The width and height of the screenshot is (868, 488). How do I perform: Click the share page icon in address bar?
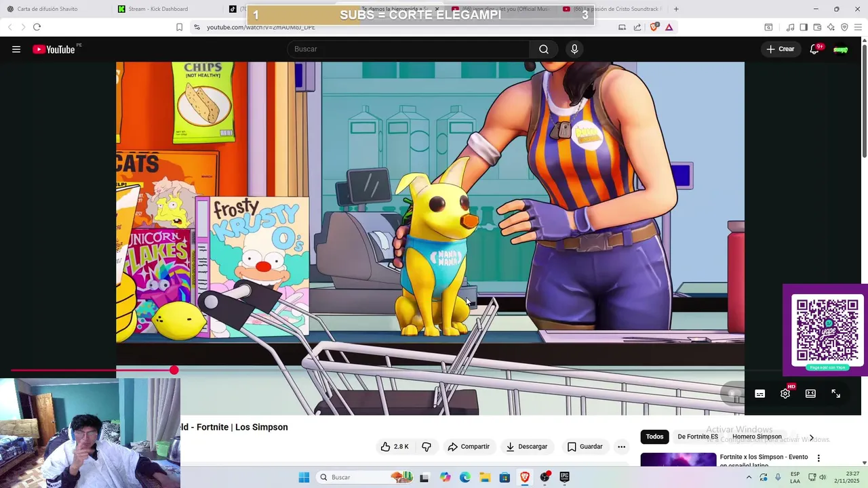[637, 27]
